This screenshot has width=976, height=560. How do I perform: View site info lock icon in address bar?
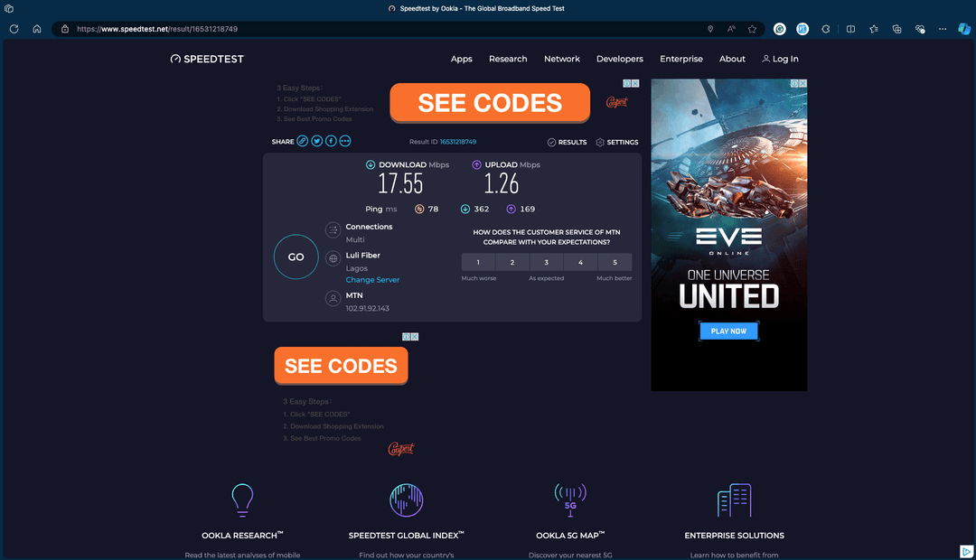tap(65, 29)
